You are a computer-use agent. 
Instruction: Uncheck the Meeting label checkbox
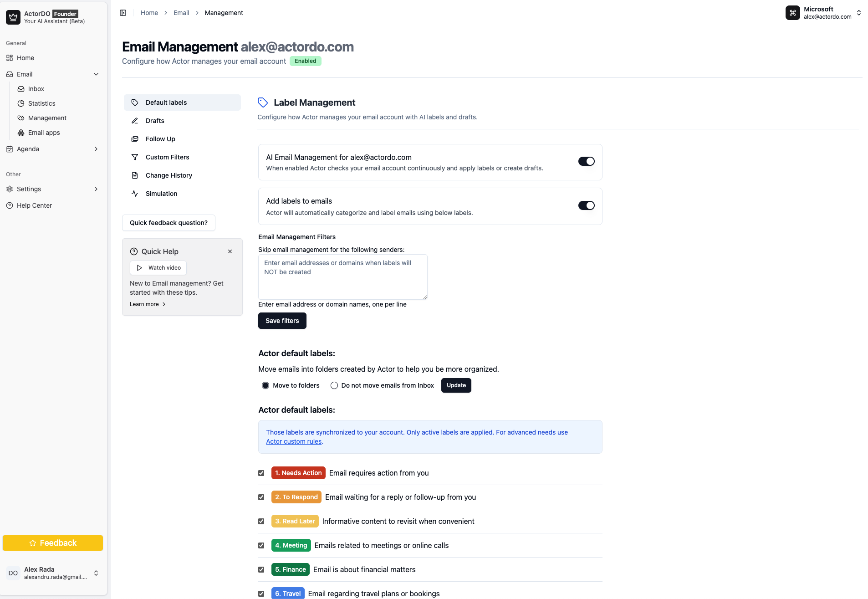(x=261, y=545)
